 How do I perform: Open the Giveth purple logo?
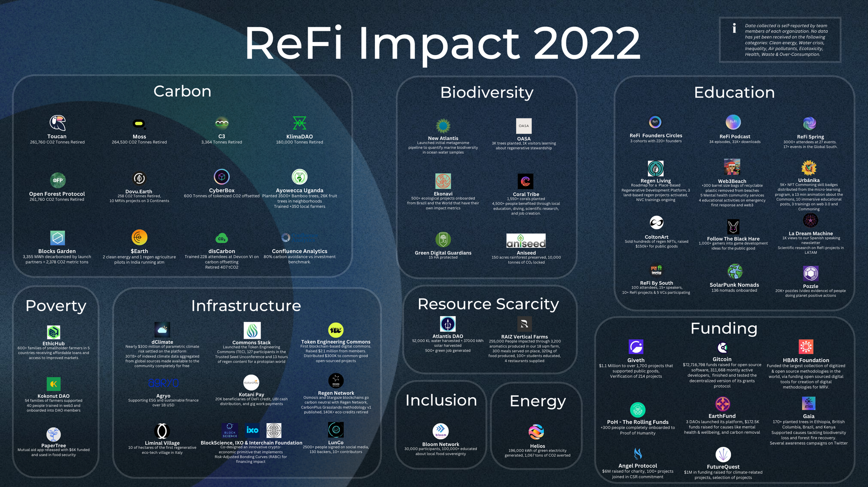tap(636, 347)
